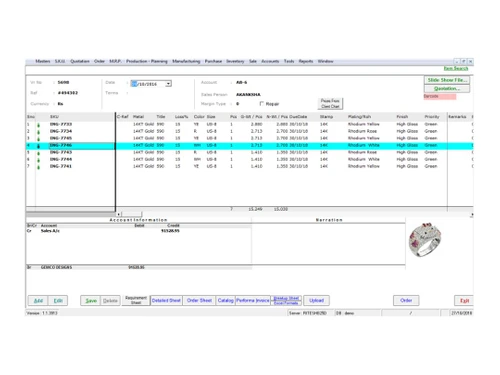Click the Catalog button
500x375 pixels.
pyautogui.click(x=226, y=300)
